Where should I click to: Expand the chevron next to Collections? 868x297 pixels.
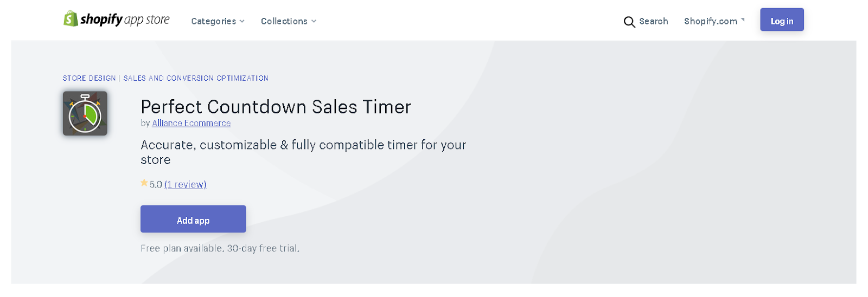coord(314,21)
